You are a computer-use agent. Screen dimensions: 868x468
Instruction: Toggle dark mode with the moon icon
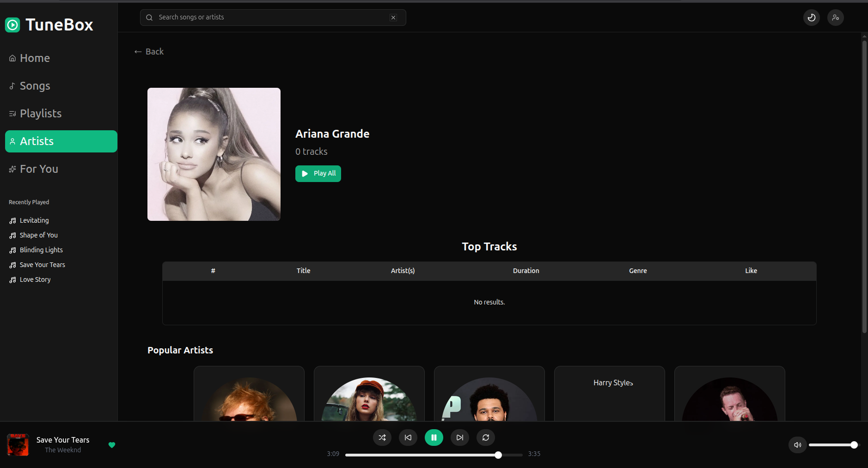[811, 17]
